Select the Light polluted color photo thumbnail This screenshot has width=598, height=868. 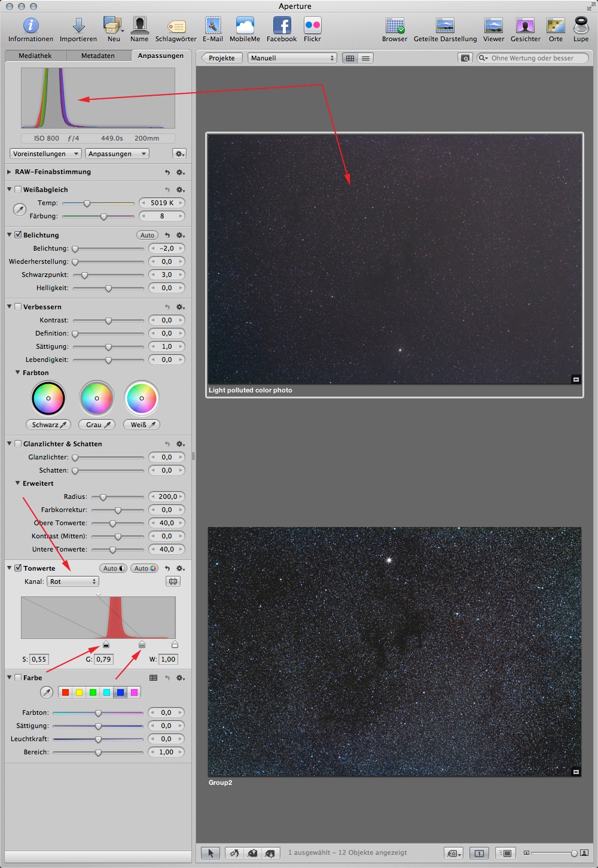(395, 258)
